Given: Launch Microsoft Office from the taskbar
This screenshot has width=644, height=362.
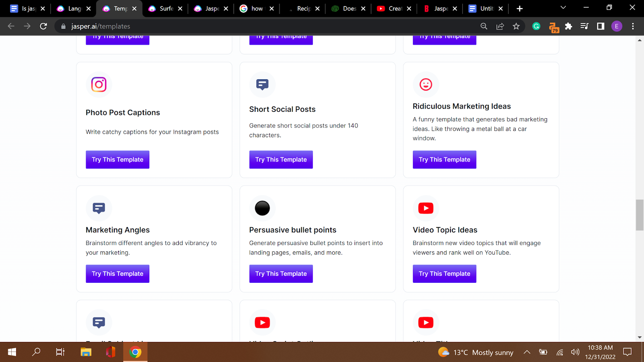Looking at the screenshot, I should click(x=110, y=352).
